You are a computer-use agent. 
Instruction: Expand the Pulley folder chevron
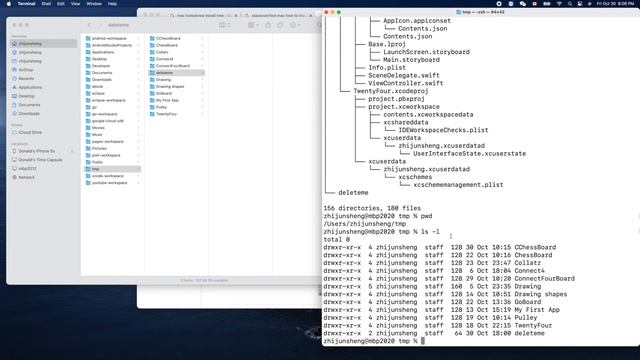[202, 107]
